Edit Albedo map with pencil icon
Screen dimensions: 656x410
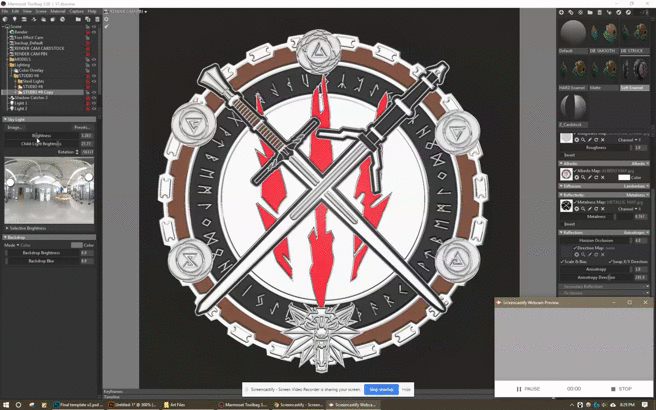589,177
